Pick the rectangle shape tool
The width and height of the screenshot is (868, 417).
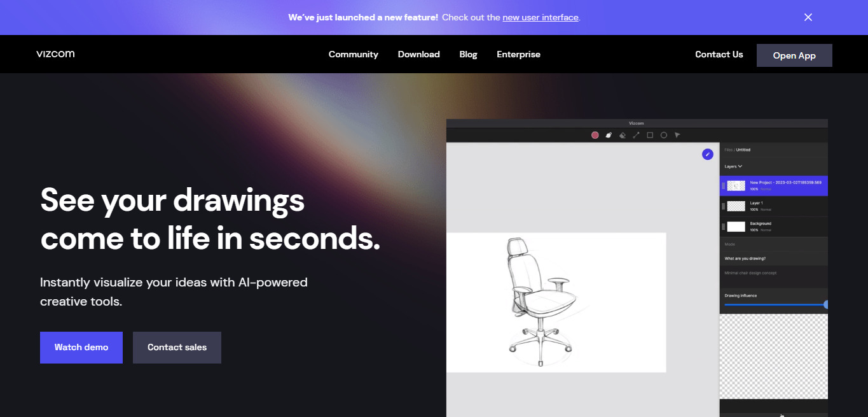[650, 135]
